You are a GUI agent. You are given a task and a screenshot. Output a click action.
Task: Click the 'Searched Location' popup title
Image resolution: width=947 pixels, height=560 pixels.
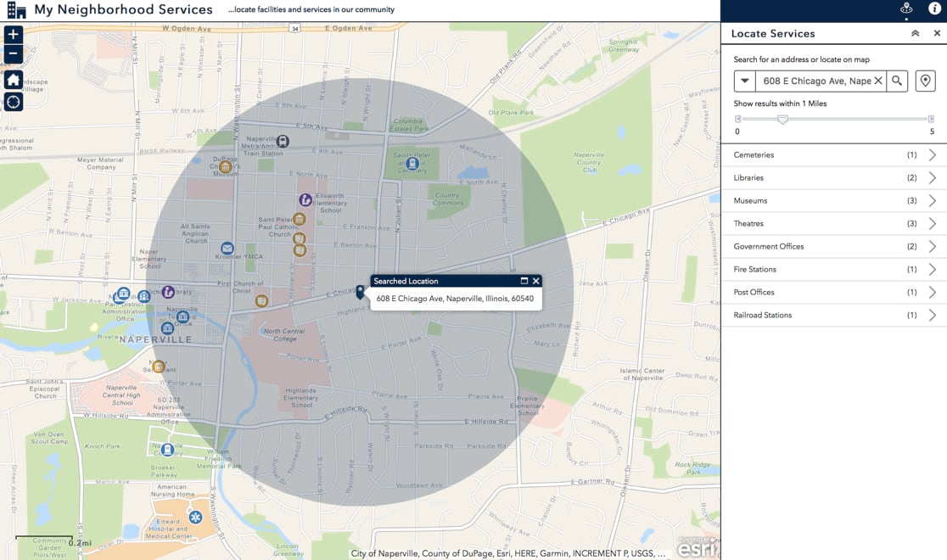406,281
